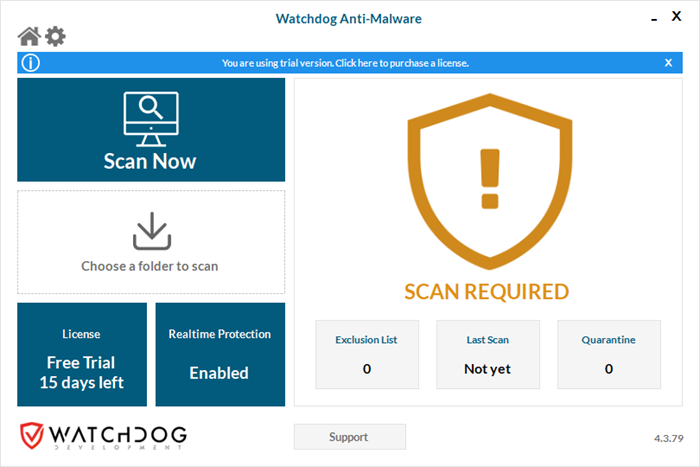Open the Last Scan box

click(488, 354)
